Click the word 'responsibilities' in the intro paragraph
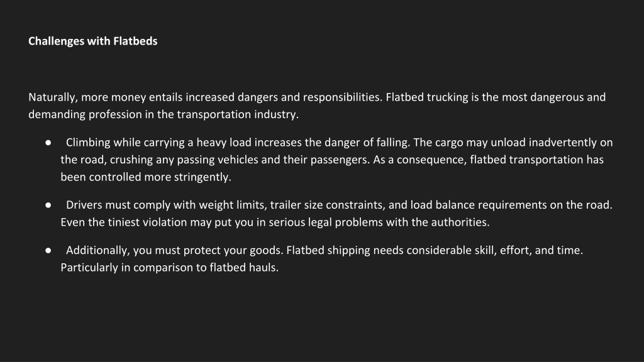This screenshot has height=362, width=644. [x=343, y=97]
